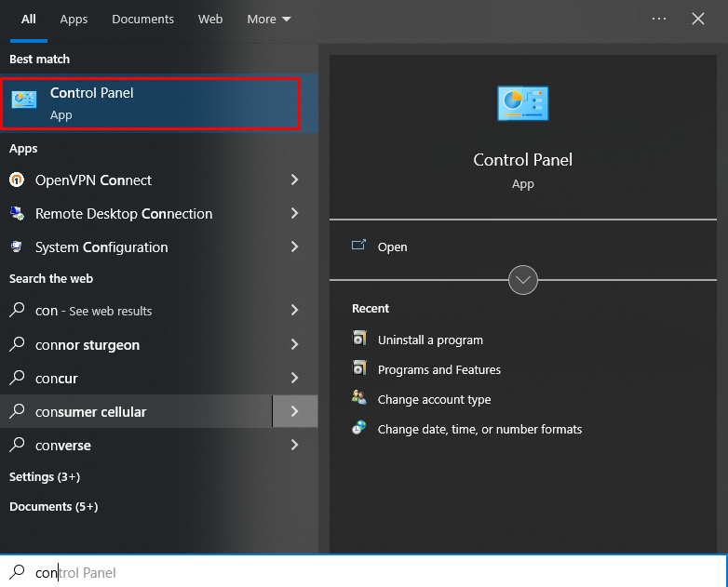Switch to the Apps tab

74,19
